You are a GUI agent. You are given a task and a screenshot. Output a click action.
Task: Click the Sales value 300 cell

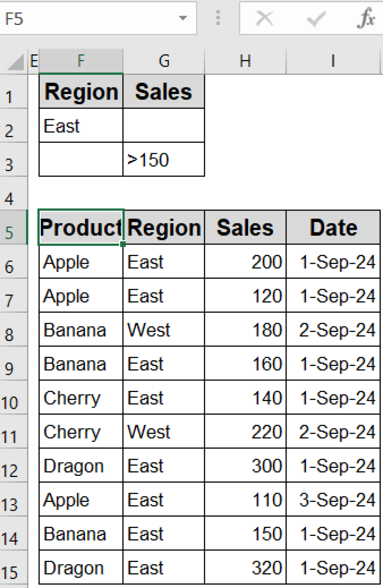[245, 466]
